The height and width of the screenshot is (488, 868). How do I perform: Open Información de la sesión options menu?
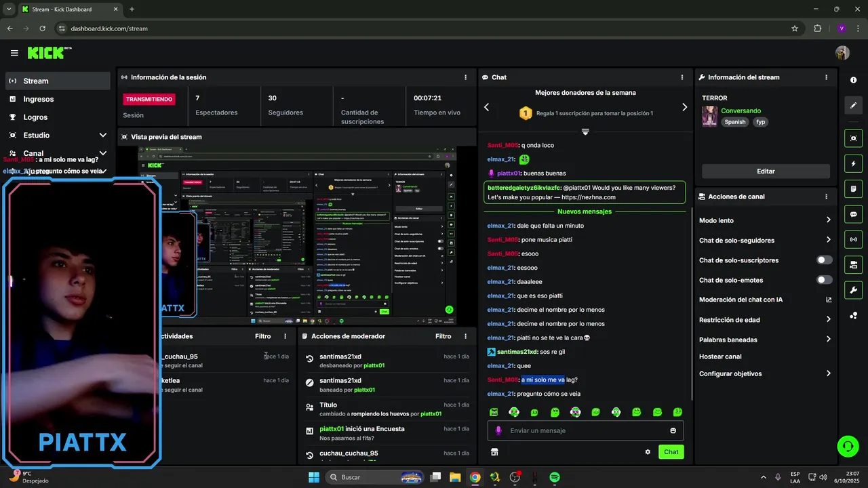click(465, 77)
